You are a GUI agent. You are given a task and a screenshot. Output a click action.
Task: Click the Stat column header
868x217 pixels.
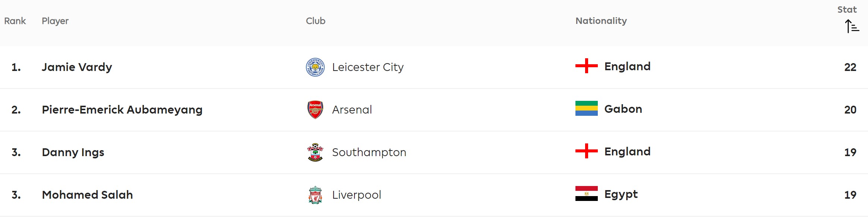coord(847,10)
